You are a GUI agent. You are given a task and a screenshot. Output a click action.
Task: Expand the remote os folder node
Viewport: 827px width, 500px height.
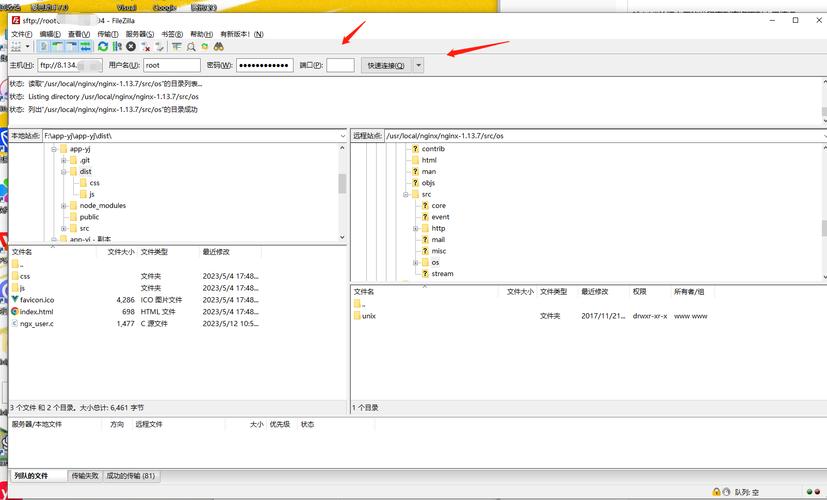tap(416, 263)
